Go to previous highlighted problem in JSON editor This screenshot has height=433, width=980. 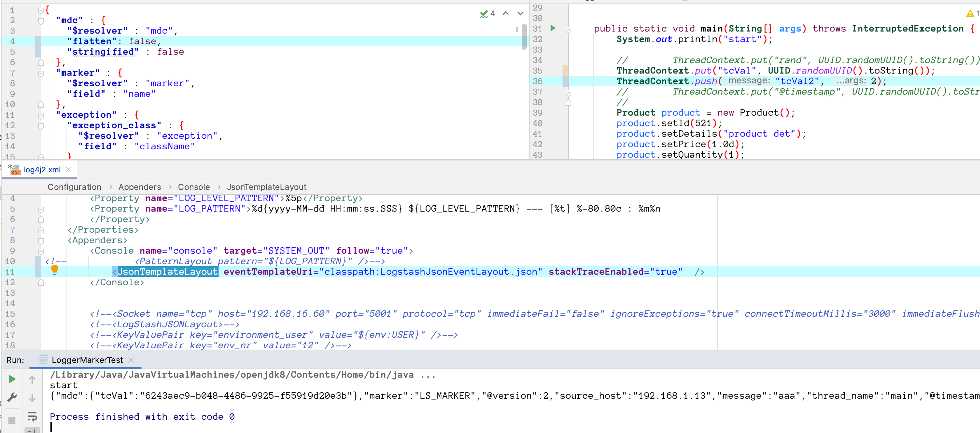[x=506, y=13]
